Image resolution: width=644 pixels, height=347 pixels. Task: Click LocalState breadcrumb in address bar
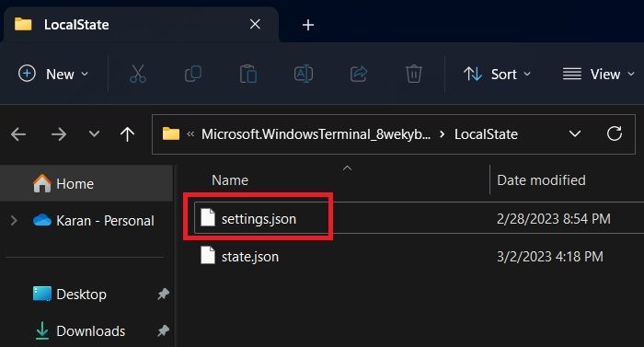click(486, 134)
